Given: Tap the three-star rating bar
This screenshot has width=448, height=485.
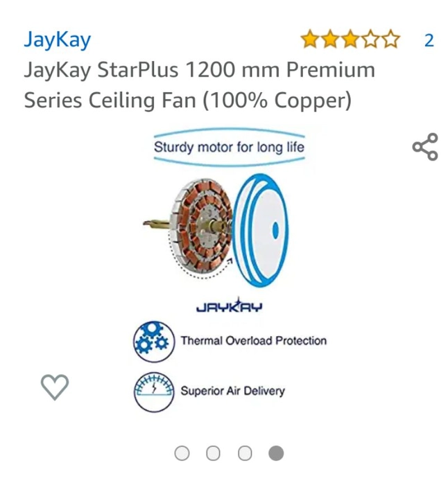Looking at the screenshot, I should [x=350, y=39].
